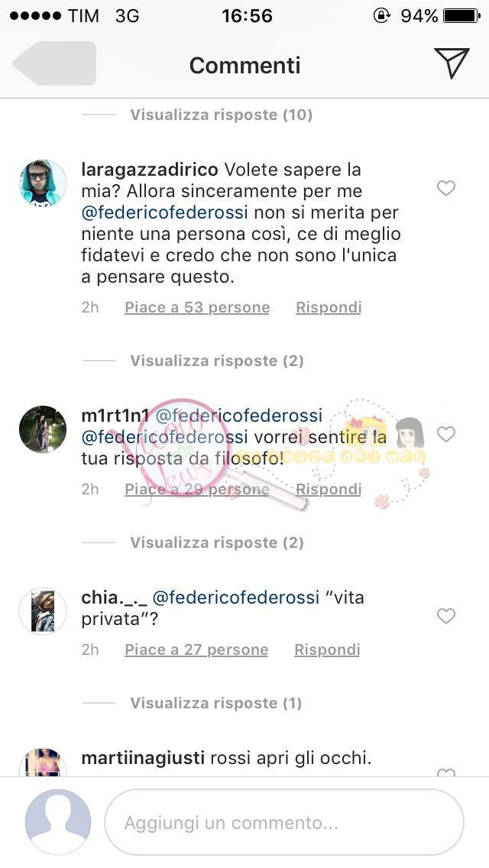Open the Piace a 53 persone likes list

[197, 307]
